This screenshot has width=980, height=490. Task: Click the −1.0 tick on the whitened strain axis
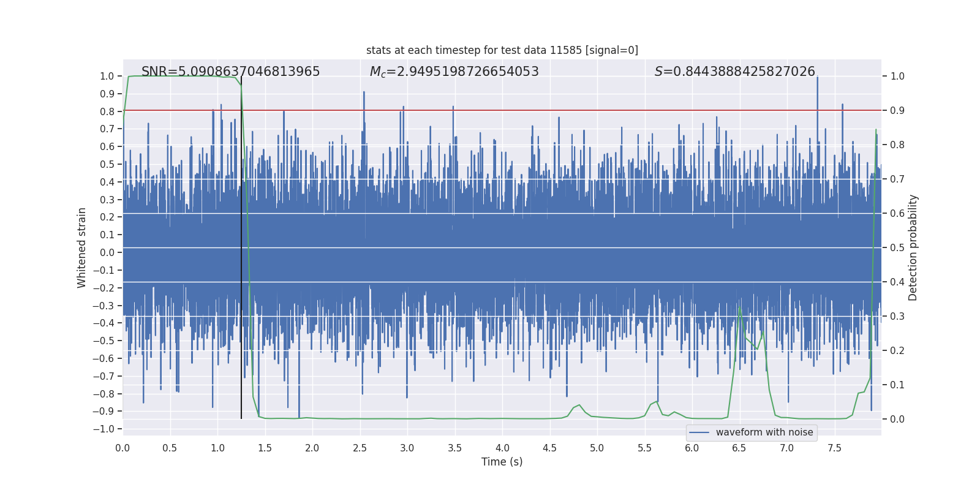(x=104, y=429)
